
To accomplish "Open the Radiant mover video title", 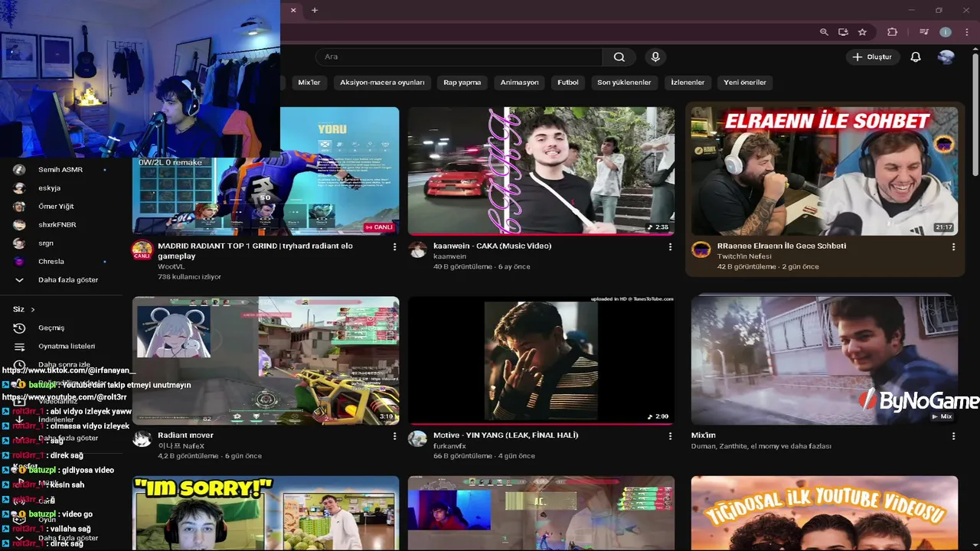I will [185, 435].
